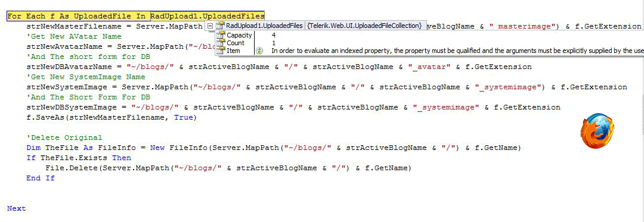Click the 'And The short form for DB comment

coord(88,57)
